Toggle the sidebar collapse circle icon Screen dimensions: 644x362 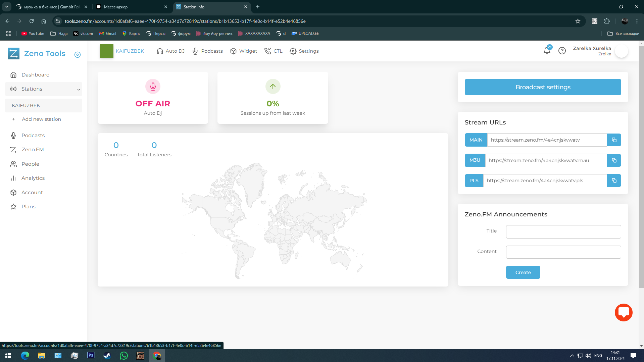point(78,55)
